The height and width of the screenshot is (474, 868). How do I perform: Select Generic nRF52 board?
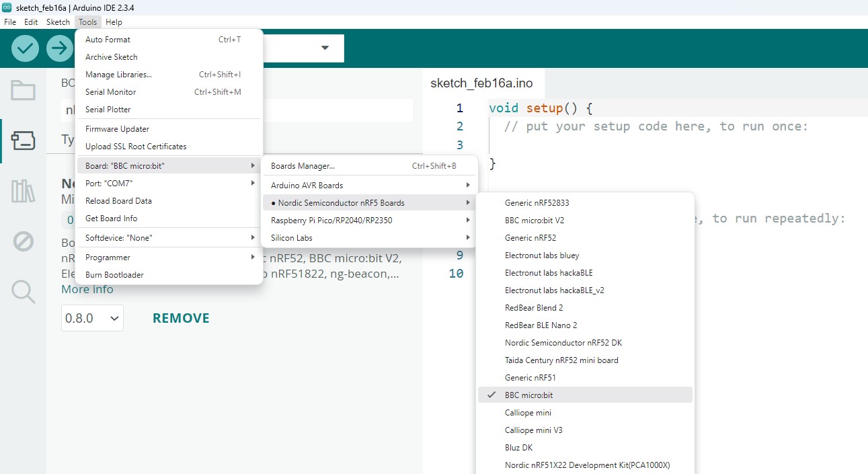(585, 237)
